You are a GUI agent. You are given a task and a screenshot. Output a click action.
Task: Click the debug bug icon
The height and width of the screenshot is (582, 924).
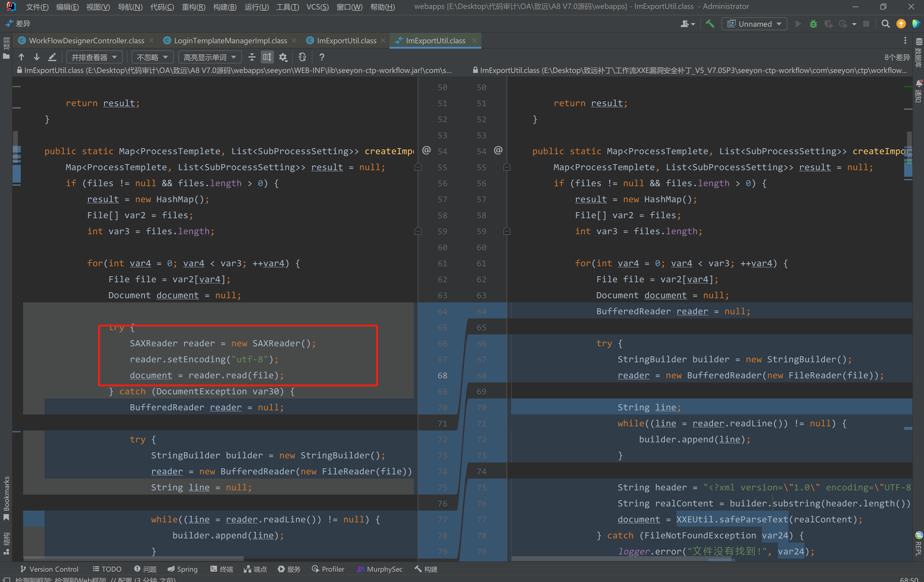813,24
